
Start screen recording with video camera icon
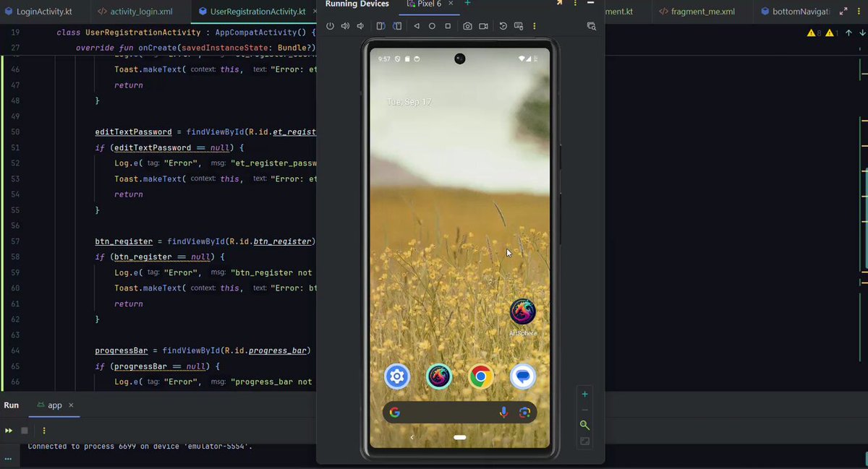[x=483, y=26]
